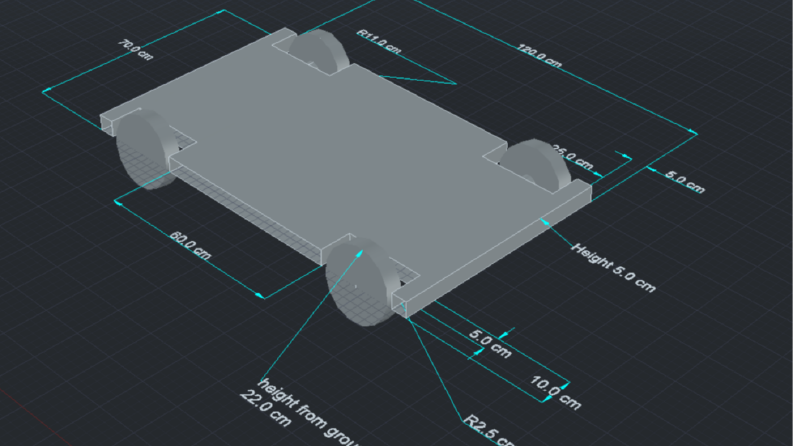The image size is (793, 446).
Task: Select the 70.0 cm dimension label
Action: (x=135, y=50)
